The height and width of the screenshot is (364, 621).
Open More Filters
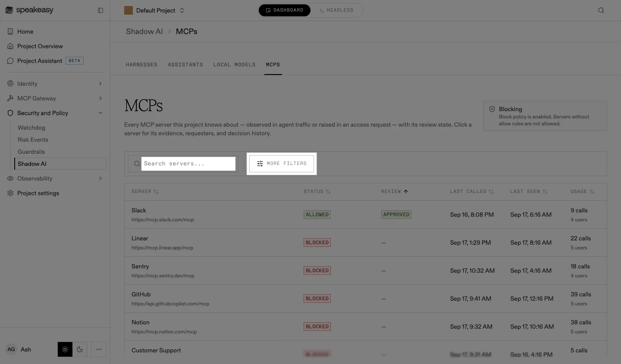tap(282, 164)
